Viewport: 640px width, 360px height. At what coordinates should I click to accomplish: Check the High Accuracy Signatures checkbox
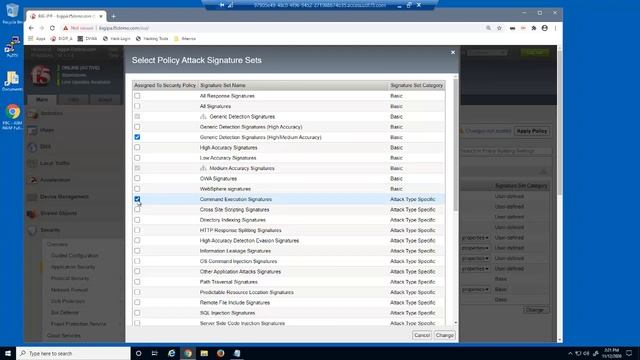[137, 147]
